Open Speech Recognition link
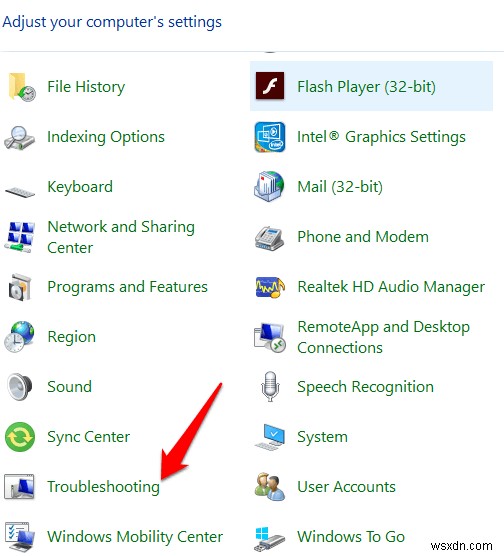Viewport: 504px width, 556px height. pos(365,387)
